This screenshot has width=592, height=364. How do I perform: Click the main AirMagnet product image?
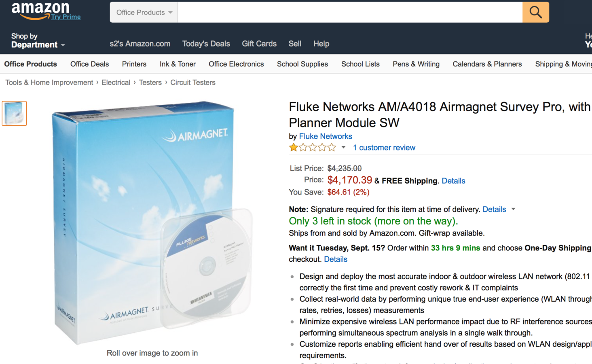[x=152, y=222]
